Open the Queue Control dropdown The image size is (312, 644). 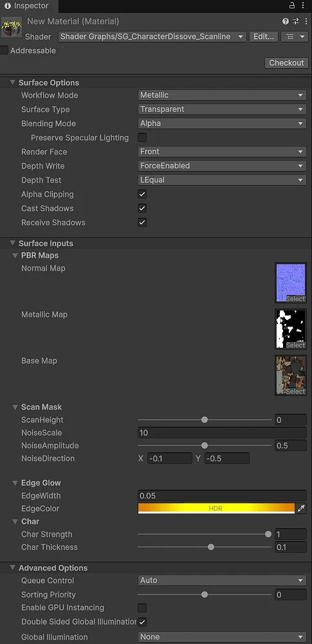click(222, 580)
